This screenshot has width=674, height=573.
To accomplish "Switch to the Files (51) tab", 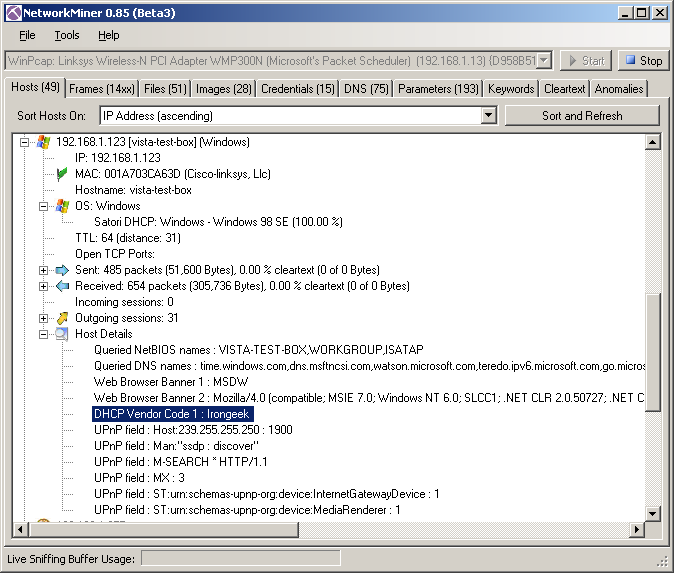I will tap(165, 89).
